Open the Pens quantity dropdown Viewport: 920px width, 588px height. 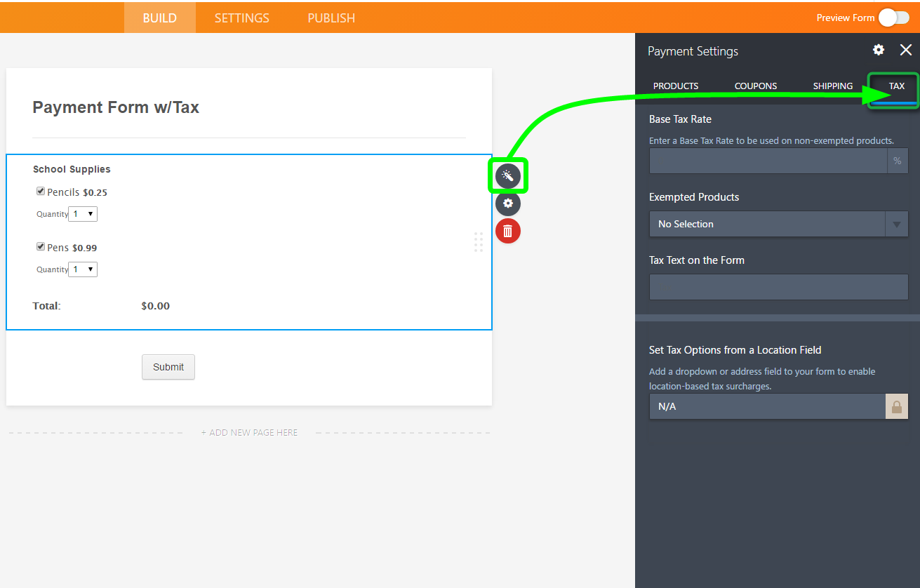click(83, 269)
